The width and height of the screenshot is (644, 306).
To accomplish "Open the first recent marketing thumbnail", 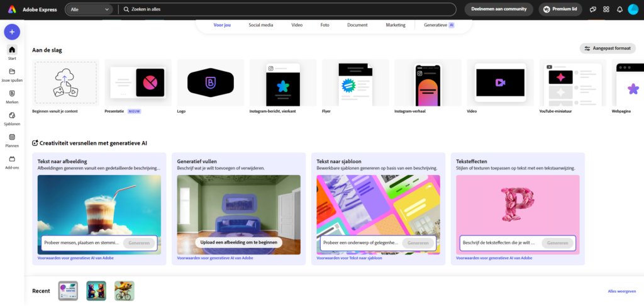I will pos(68,291).
